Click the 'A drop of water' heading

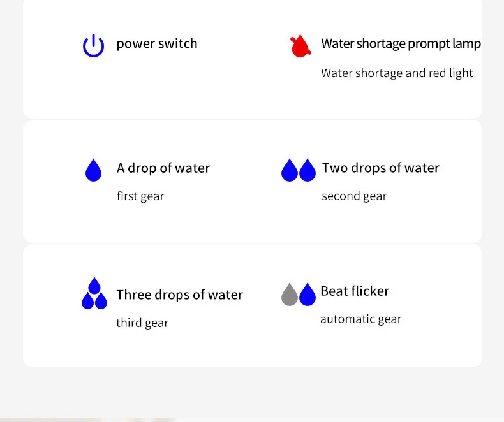[163, 168]
